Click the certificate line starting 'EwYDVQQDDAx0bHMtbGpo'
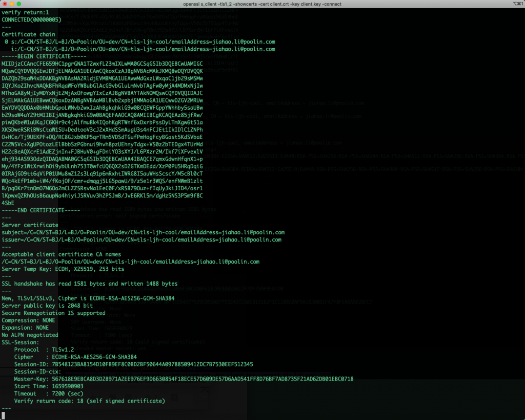Image resolution: width=525 pixels, height=420 pixels. click(102, 108)
